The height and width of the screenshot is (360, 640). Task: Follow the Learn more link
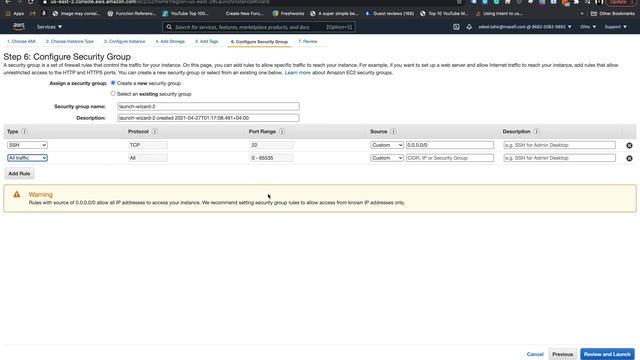298,73
